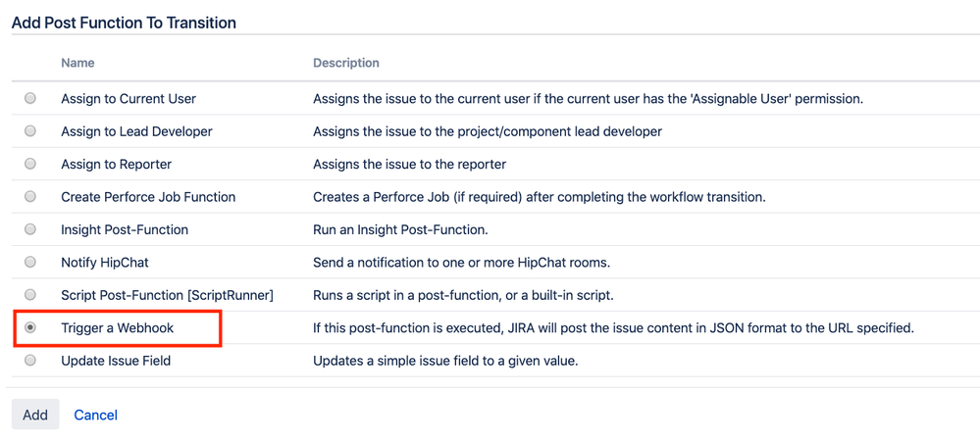This screenshot has width=980, height=444.
Task: Choose the Assign to Reporter radio option
Action: click(x=30, y=165)
